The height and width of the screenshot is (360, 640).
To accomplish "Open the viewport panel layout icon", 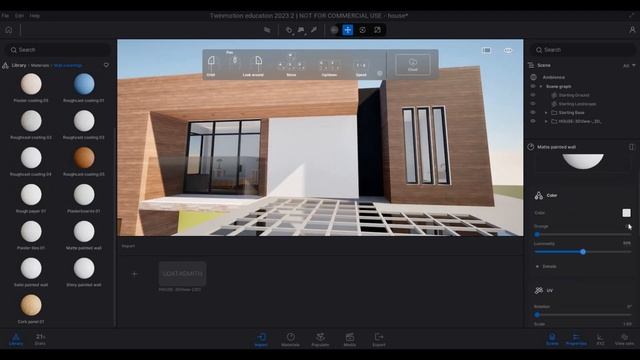I will click(486, 51).
